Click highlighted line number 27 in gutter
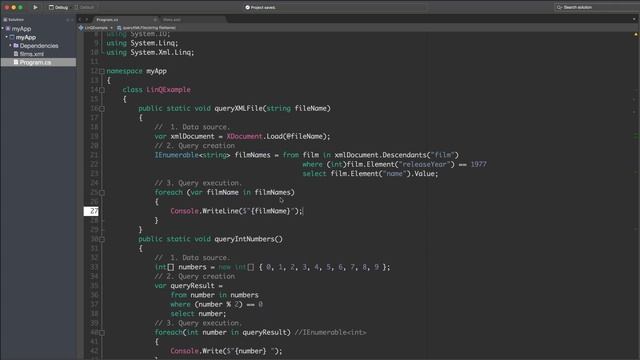This screenshot has height=360, width=640. 91,211
